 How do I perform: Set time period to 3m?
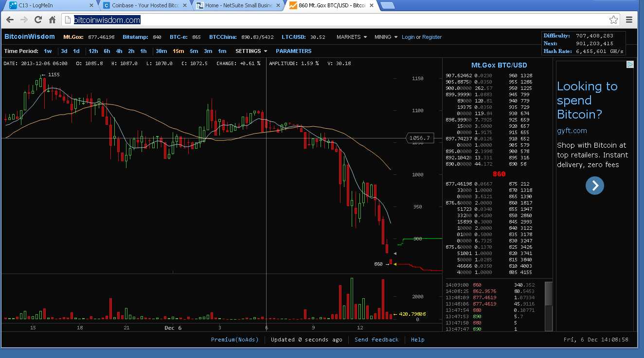point(208,51)
